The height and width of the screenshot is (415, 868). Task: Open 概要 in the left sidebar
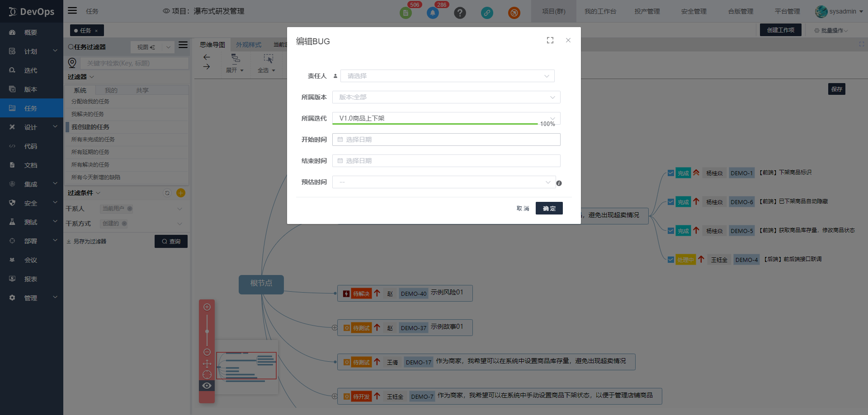[x=32, y=33]
